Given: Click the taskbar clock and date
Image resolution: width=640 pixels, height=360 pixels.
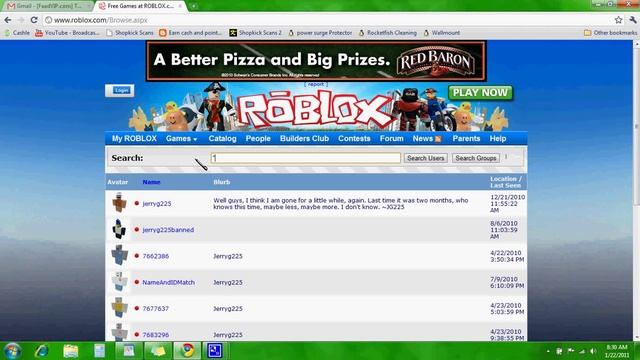Looking at the screenshot, I should pos(617,351).
